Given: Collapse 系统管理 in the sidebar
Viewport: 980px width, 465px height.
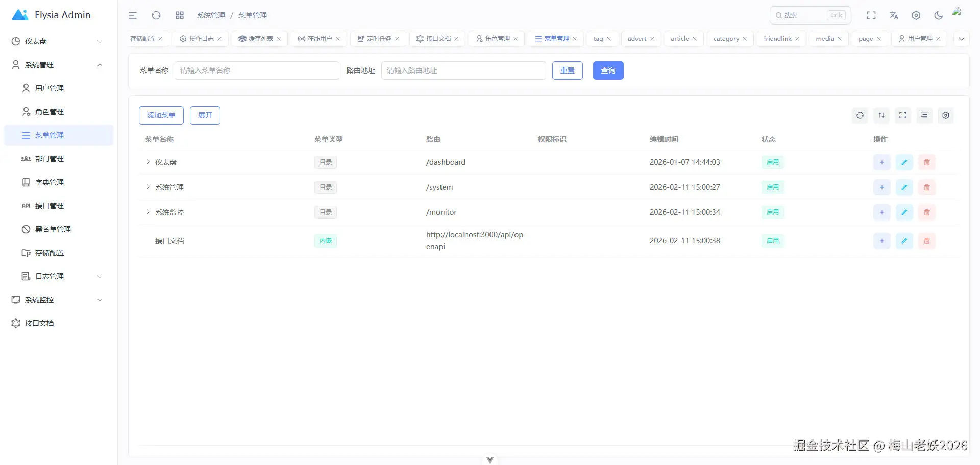Looking at the screenshot, I should click(x=59, y=65).
